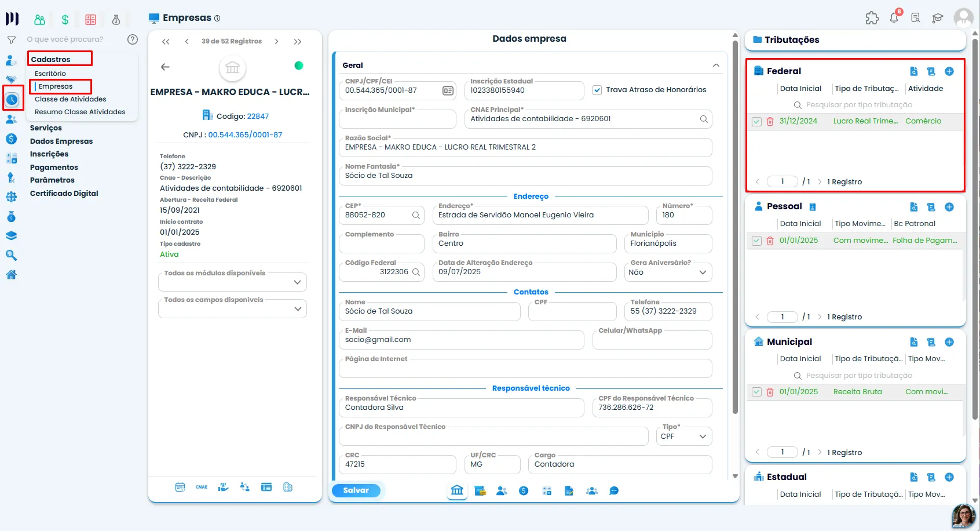Expand Todos os campos disponíveis dropdown
The width and height of the screenshot is (980, 531).
232,309
